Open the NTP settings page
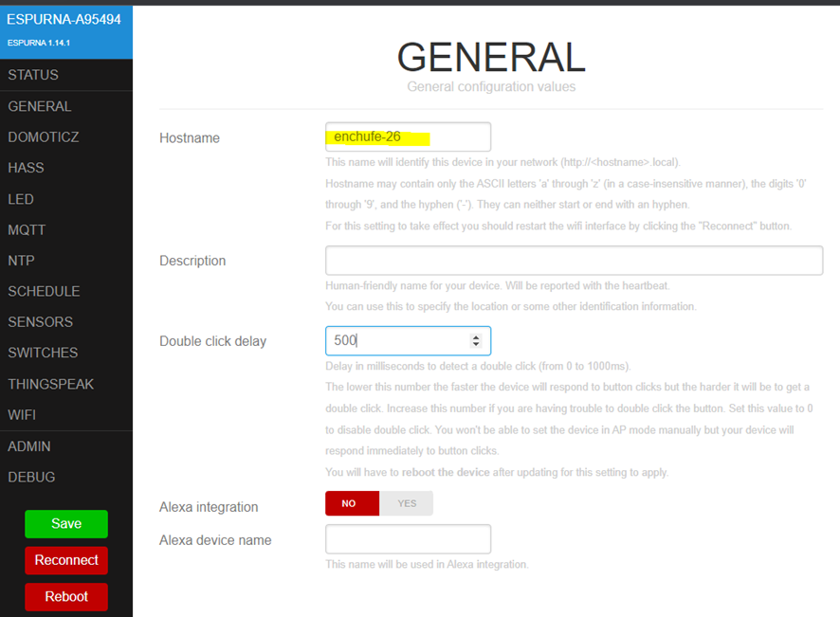 [23, 261]
